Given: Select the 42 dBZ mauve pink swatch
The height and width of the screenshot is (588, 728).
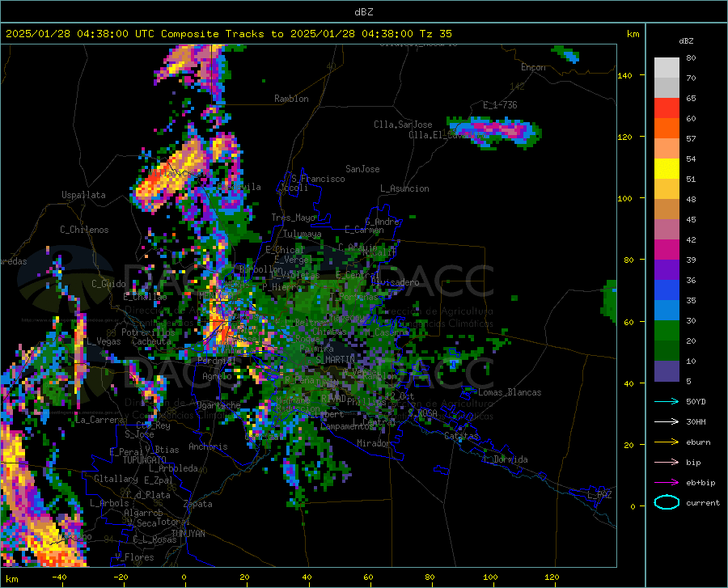Looking at the screenshot, I should [x=667, y=230].
